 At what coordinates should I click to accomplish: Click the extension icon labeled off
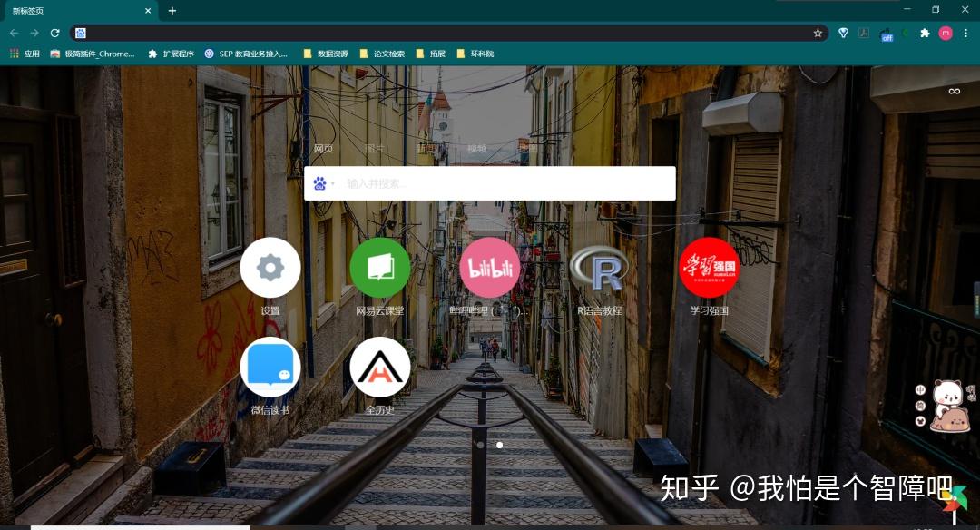pyautogui.click(x=887, y=34)
